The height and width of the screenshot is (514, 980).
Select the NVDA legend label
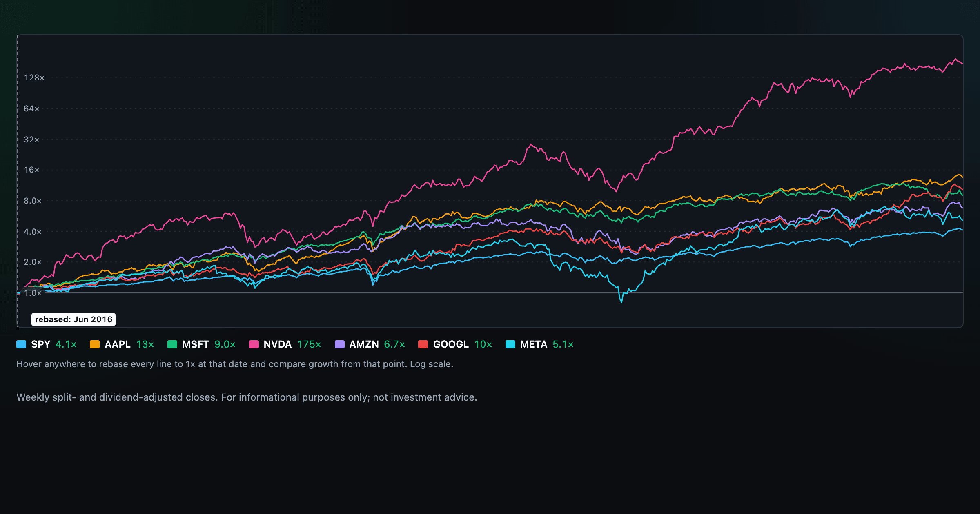278,344
